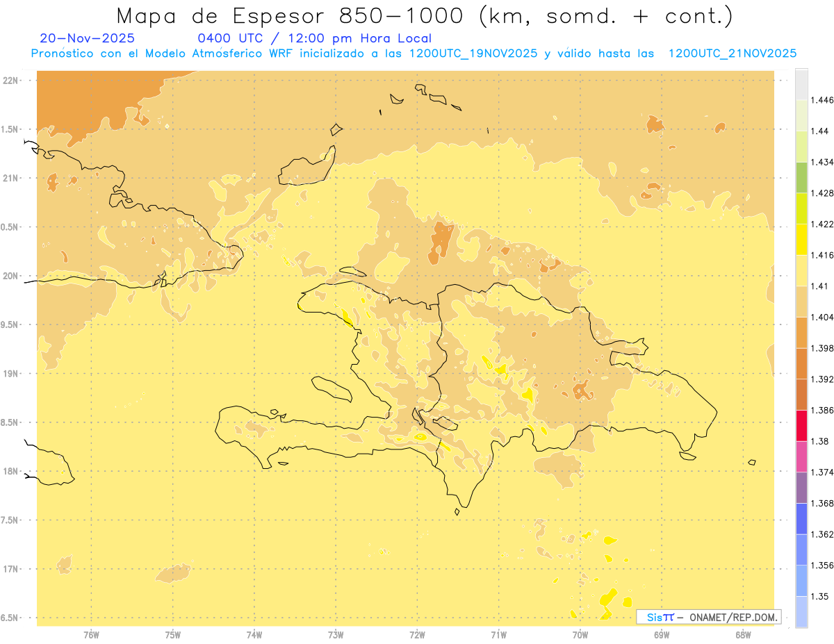
Task: Click the '76W' longitude label
Action: coord(91,634)
